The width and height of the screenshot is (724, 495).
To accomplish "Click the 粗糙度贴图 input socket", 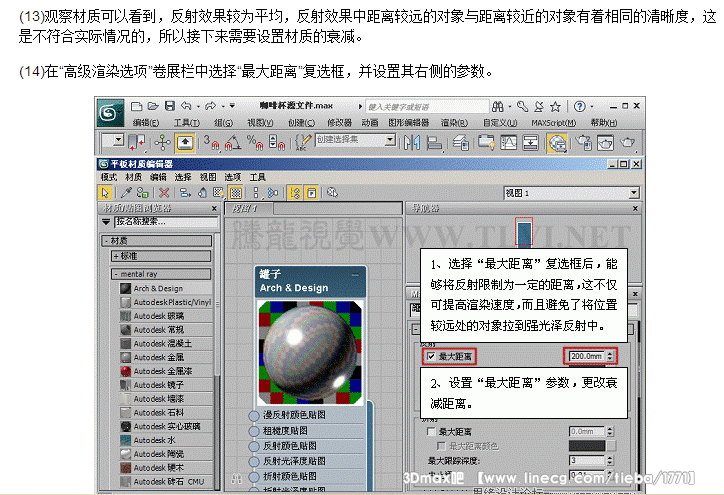I will tap(253, 431).
